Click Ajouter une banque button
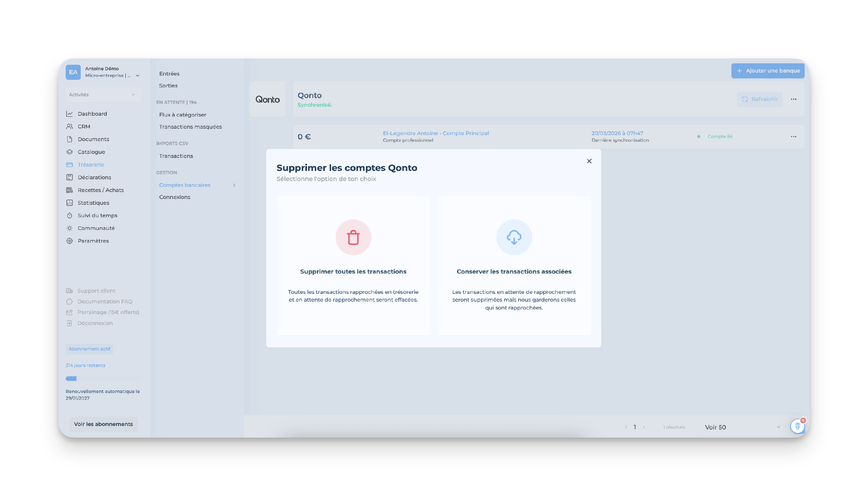This screenshot has width=868, height=496. point(768,71)
